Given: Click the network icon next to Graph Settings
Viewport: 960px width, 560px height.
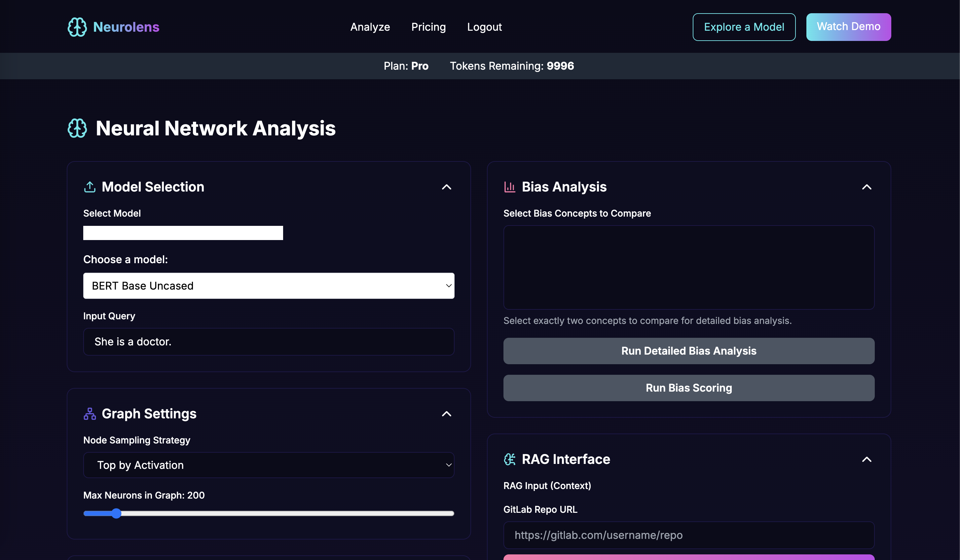Looking at the screenshot, I should coord(90,414).
